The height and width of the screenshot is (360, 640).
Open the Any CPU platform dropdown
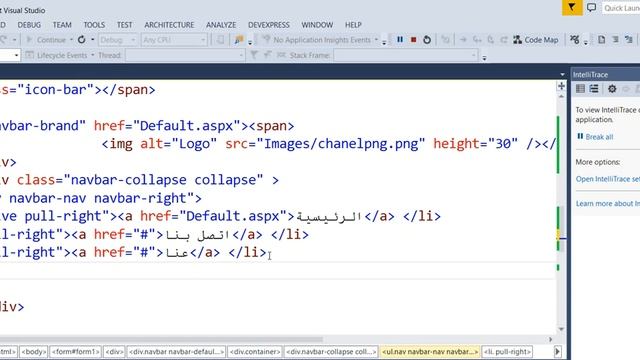174,40
